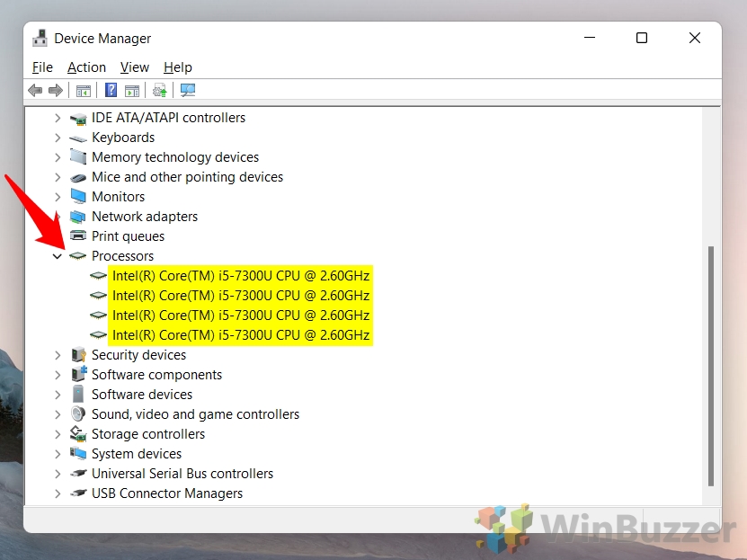Open the View menu
Screen dimensions: 747x560
(134, 67)
